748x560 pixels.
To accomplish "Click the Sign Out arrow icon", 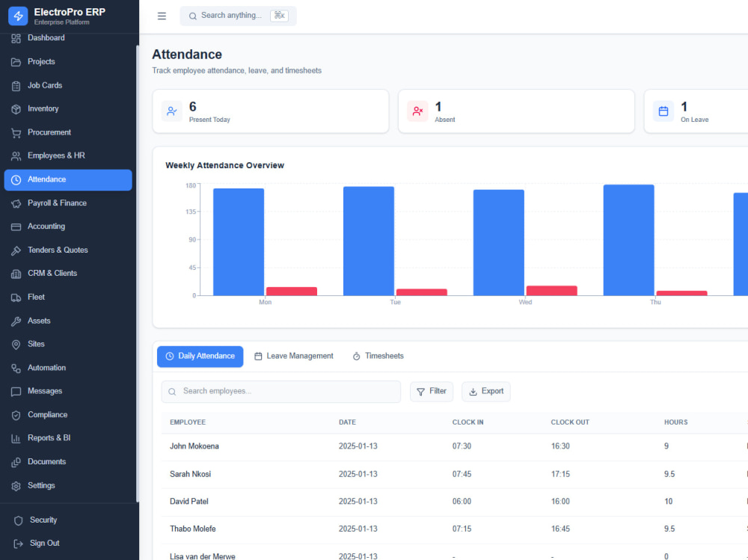I will (18, 544).
